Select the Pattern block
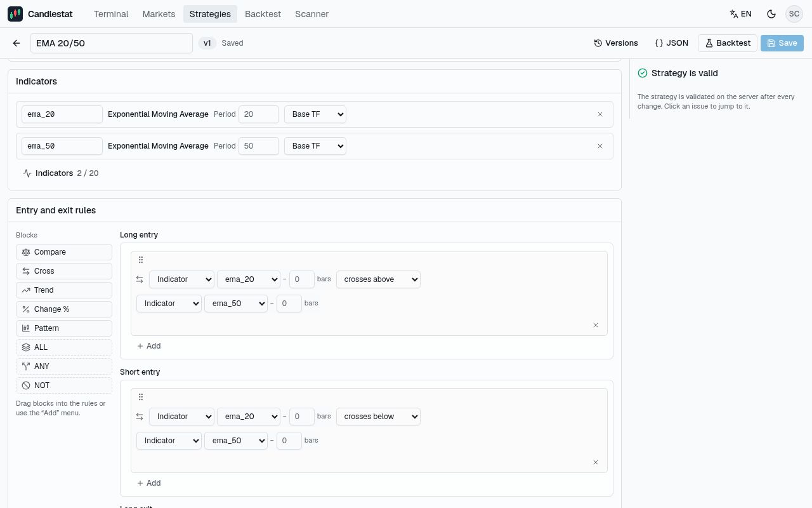Screen dimensions: 812x508 [64, 328]
